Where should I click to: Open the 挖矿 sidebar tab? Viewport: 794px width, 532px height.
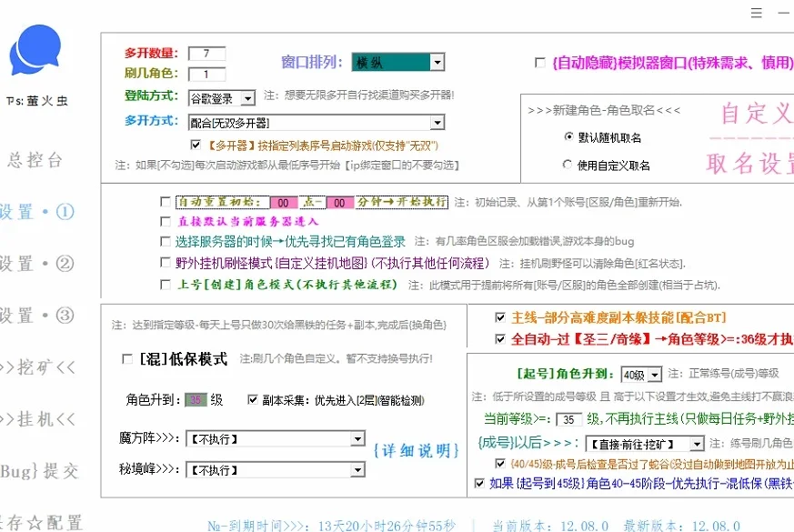pyautogui.click(x=38, y=367)
